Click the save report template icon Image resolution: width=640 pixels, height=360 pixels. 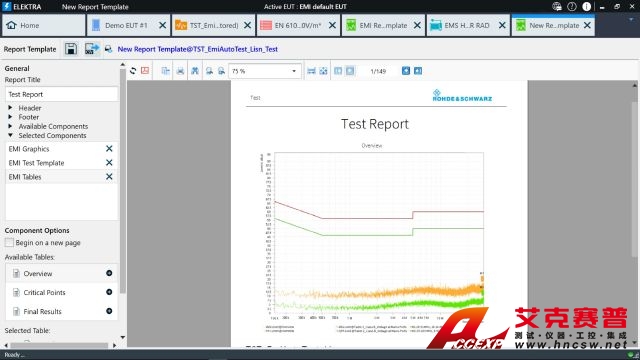[71, 49]
